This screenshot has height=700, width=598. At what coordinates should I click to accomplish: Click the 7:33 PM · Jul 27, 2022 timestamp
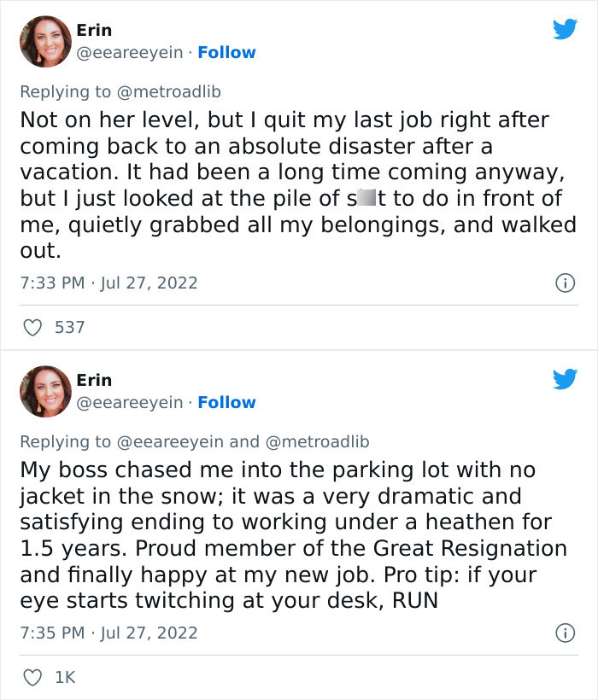click(x=108, y=283)
